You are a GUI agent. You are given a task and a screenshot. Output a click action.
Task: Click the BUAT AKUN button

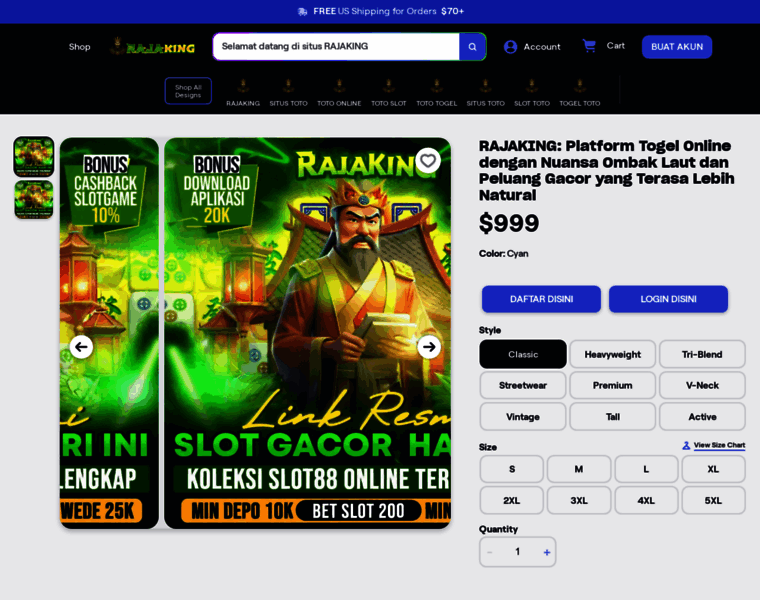(x=677, y=47)
